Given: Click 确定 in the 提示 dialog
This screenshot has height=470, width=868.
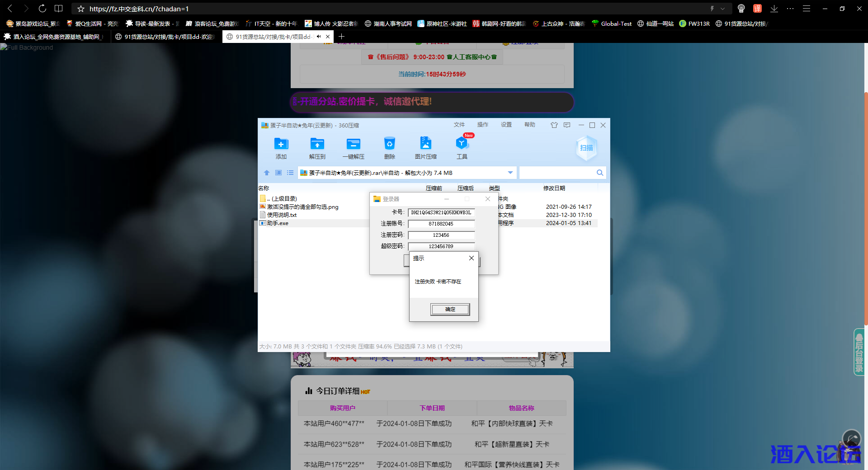Looking at the screenshot, I should (450, 309).
